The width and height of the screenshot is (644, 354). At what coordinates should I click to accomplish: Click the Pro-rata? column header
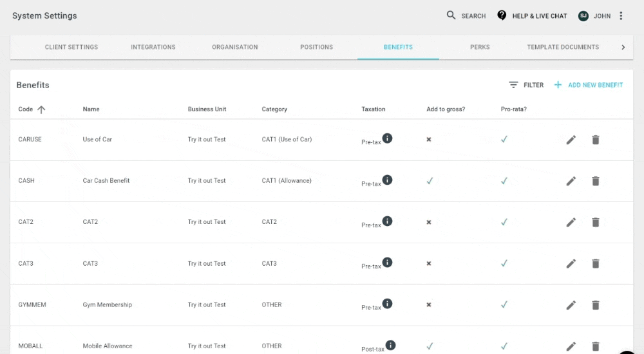tap(513, 109)
